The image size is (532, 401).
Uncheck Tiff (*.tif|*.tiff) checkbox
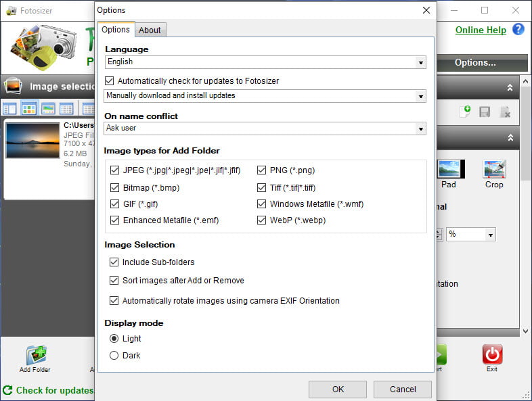(261, 187)
